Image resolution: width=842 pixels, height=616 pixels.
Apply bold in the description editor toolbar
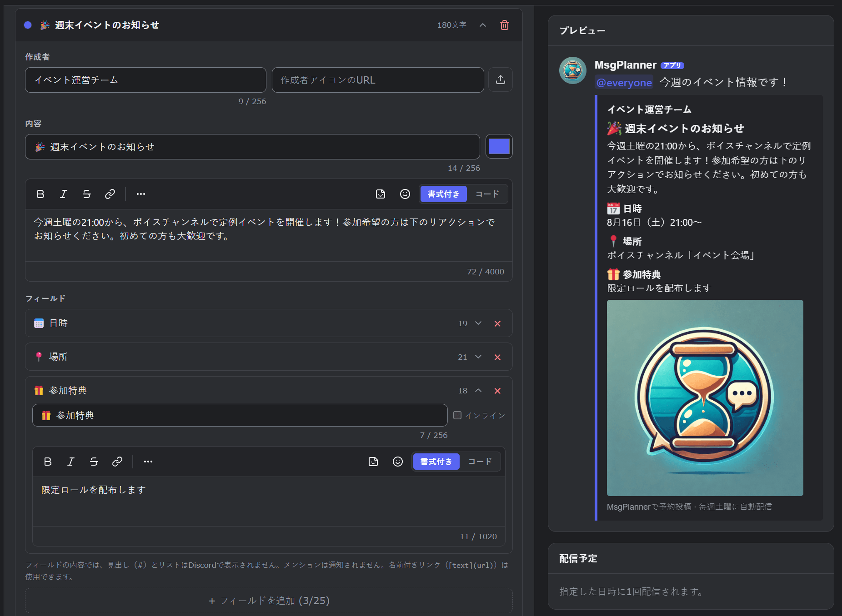pos(40,194)
